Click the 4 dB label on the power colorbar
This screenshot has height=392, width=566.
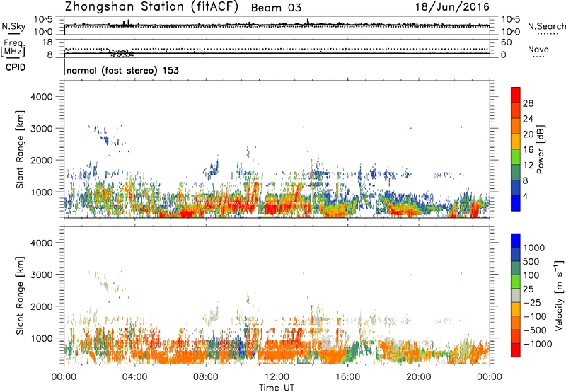(526, 197)
